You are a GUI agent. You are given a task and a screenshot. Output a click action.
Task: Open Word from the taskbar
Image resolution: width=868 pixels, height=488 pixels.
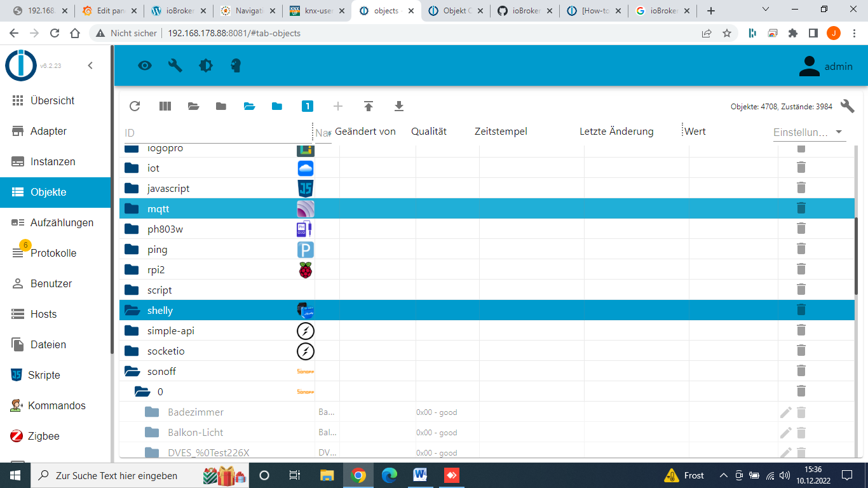[x=420, y=475]
